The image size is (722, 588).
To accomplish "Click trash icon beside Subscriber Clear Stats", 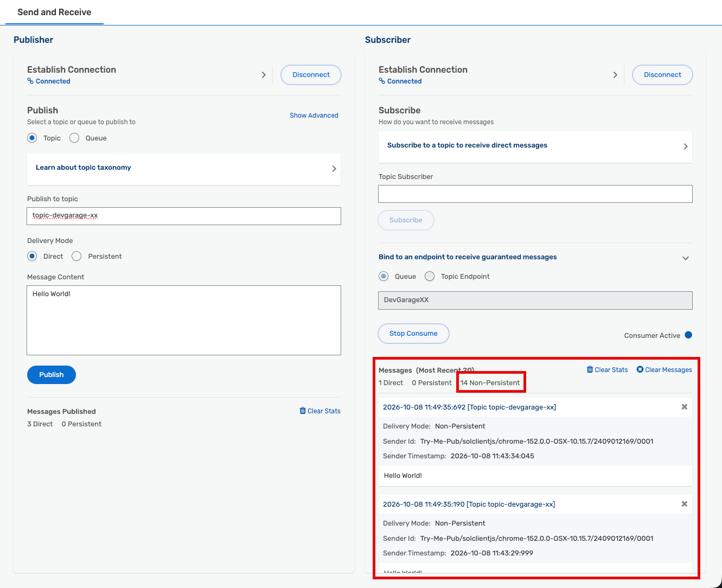I will (590, 369).
